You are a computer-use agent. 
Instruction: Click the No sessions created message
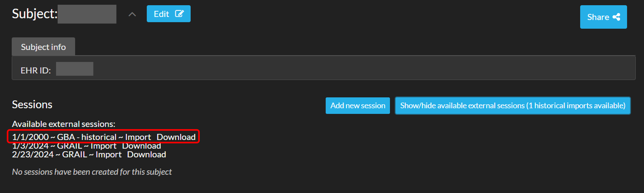coord(92,172)
